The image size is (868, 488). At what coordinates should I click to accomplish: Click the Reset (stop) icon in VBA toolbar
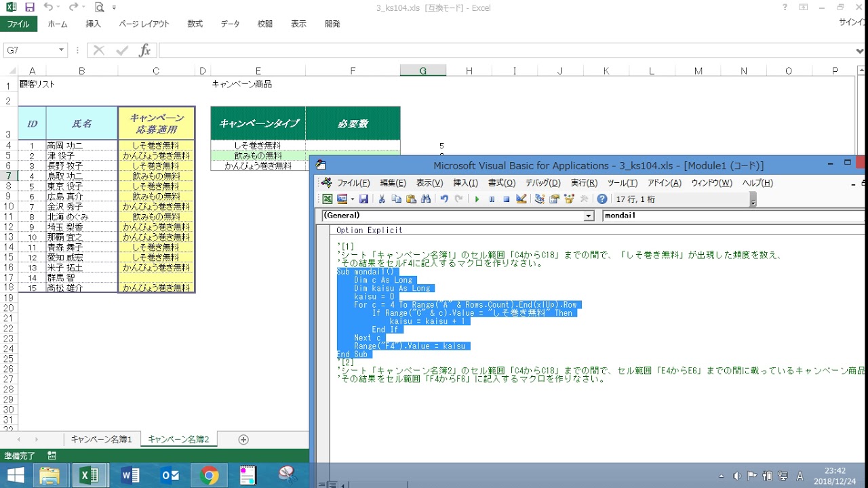[x=506, y=199]
